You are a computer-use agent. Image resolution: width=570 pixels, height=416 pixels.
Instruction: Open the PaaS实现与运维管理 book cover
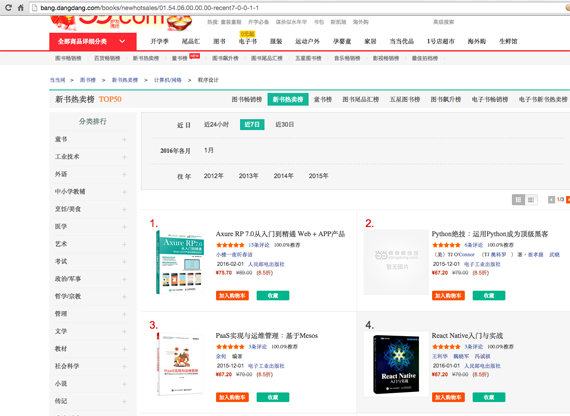(180, 364)
